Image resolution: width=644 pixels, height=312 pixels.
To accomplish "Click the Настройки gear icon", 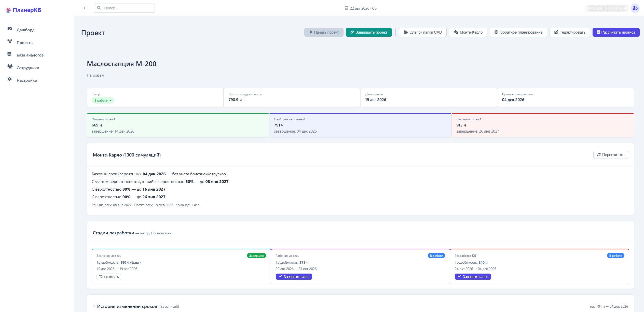I will tap(10, 79).
